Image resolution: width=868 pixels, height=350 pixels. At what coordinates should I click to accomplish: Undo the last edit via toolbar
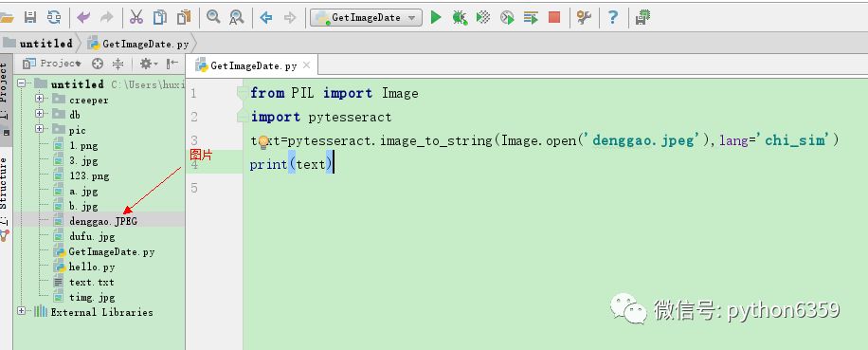(x=83, y=18)
